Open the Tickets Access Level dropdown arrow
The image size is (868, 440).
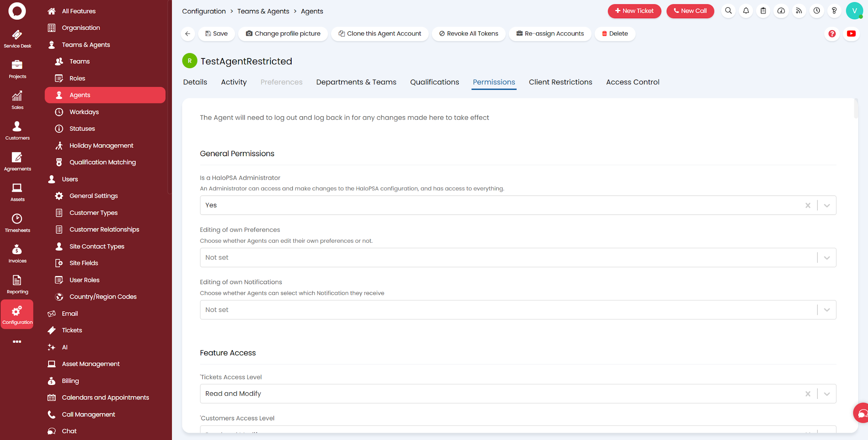pyautogui.click(x=827, y=394)
